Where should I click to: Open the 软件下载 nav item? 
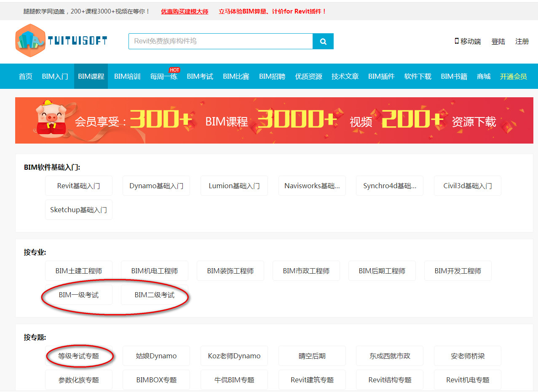point(418,76)
